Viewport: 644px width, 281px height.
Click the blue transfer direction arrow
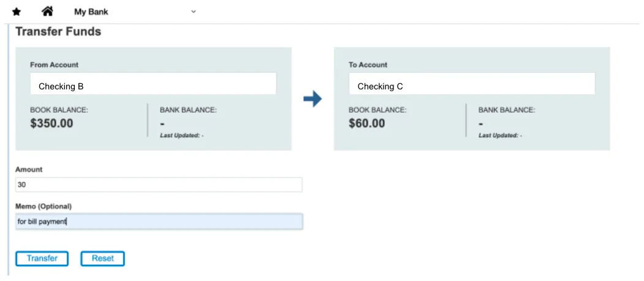[313, 99]
